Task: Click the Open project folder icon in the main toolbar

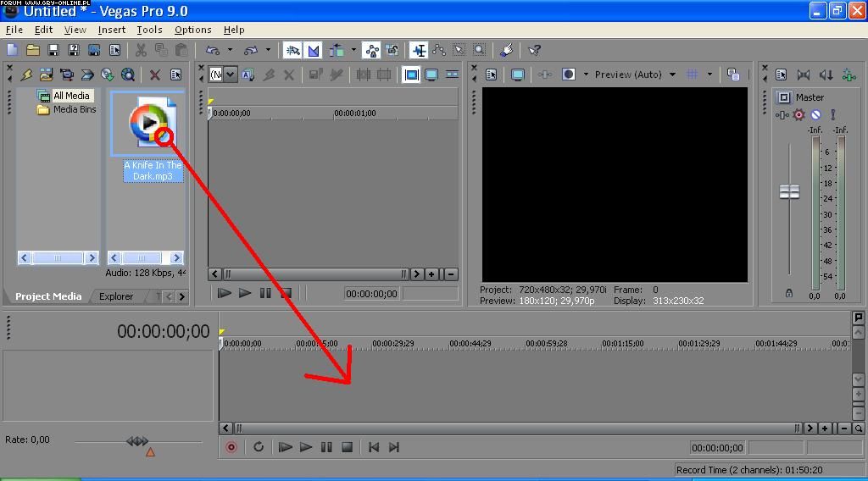Action: 33,51
